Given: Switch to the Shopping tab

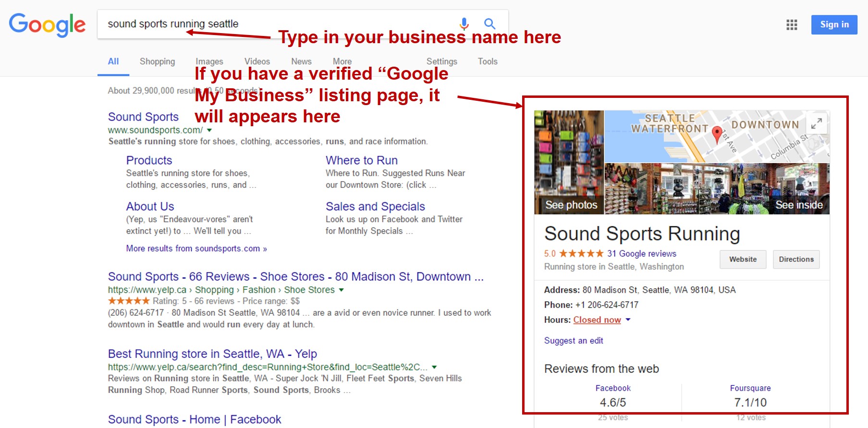Looking at the screenshot, I should coord(157,61).
